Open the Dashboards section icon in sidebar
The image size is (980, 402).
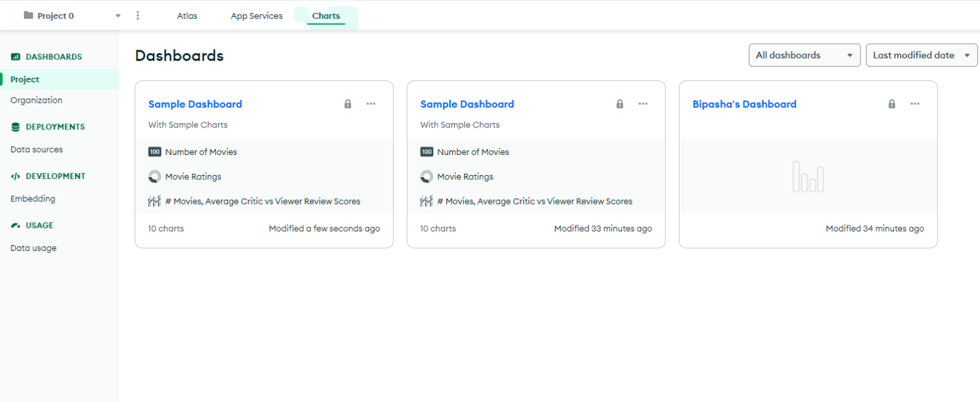point(14,56)
